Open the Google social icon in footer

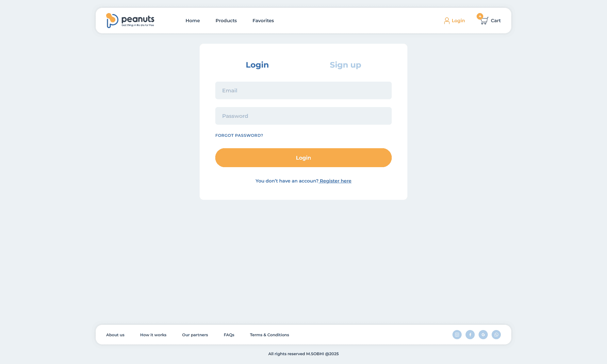click(x=483, y=335)
